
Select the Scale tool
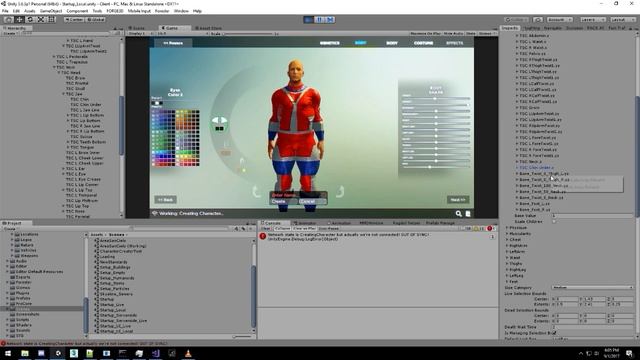tap(41, 20)
